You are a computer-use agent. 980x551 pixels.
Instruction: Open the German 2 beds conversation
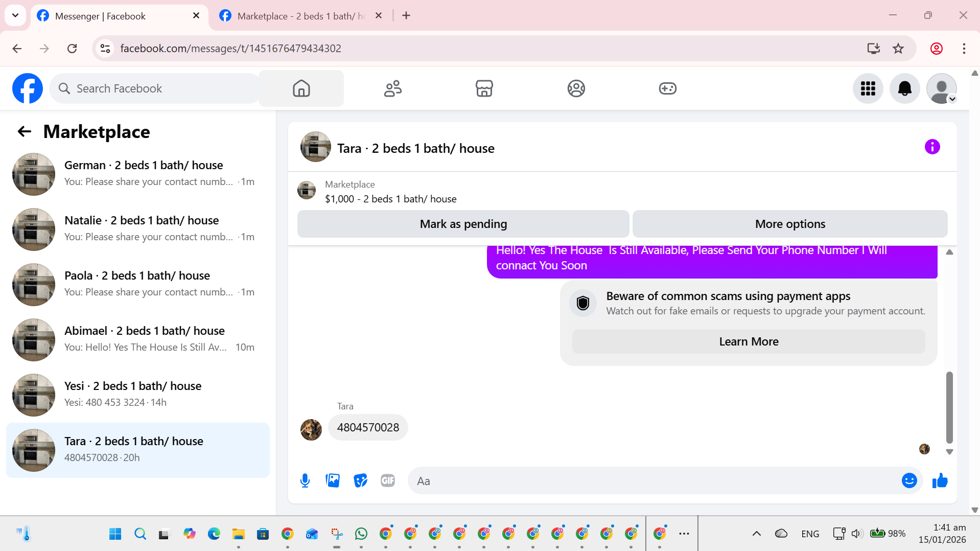point(138,174)
